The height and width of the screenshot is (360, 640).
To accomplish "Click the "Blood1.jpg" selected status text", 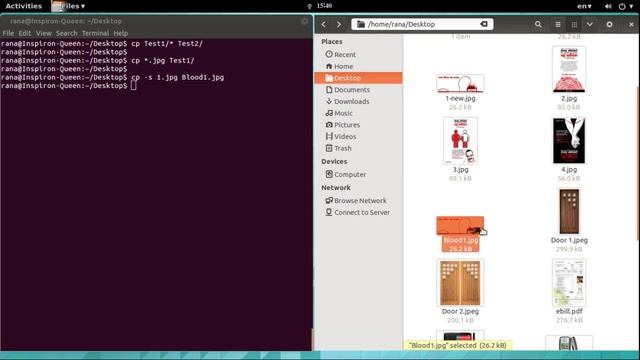I will pyautogui.click(x=458, y=345).
